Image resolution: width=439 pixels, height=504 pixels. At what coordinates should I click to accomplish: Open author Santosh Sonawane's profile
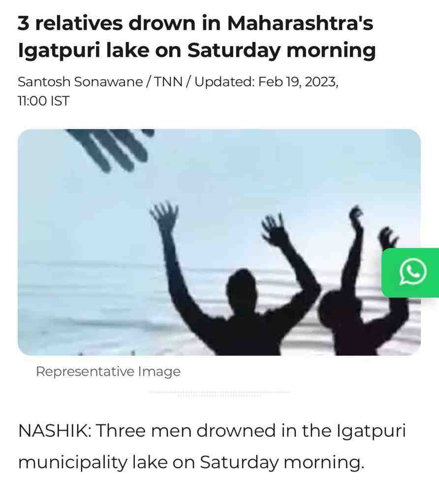tap(80, 82)
